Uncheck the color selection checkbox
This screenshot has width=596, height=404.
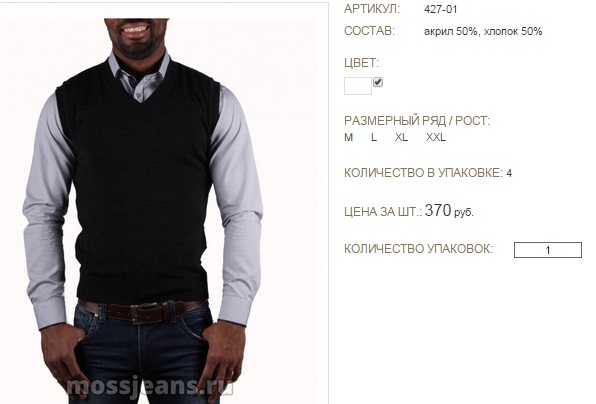pyautogui.click(x=378, y=82)
